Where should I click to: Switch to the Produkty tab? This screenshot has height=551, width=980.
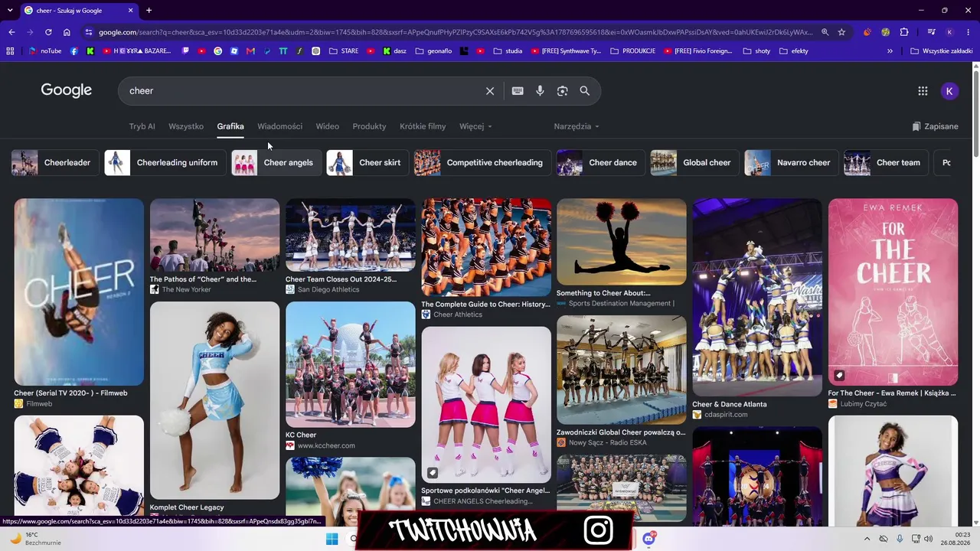[369, 126]
